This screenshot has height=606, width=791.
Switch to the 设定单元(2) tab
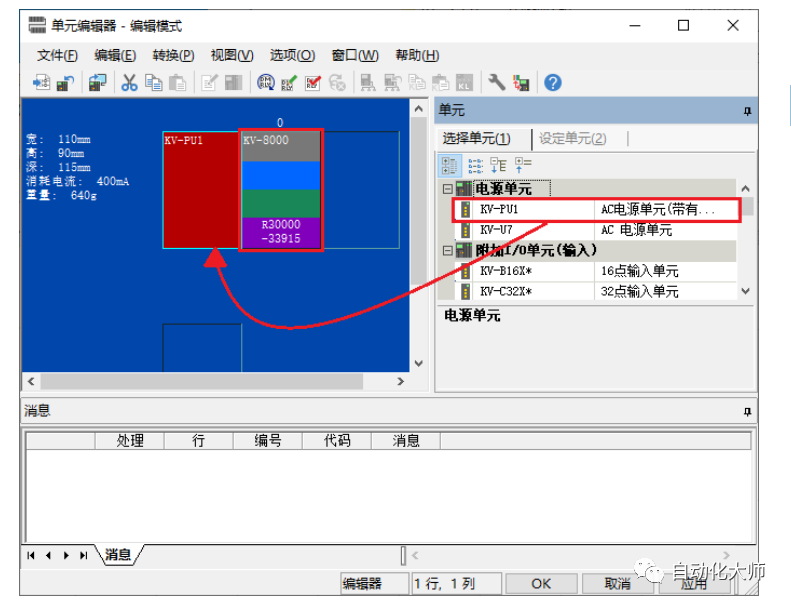tap(573, 138)
